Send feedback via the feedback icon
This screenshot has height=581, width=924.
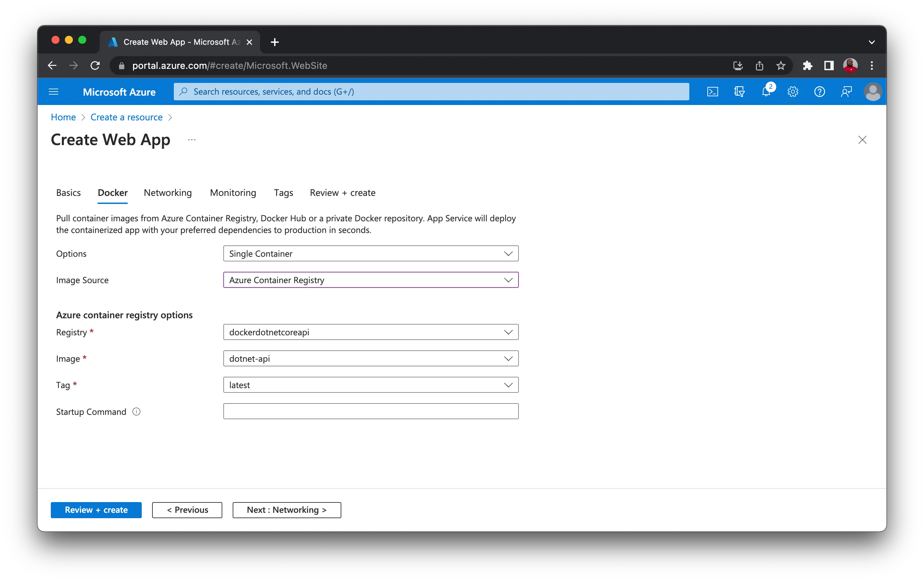[846, 91]
